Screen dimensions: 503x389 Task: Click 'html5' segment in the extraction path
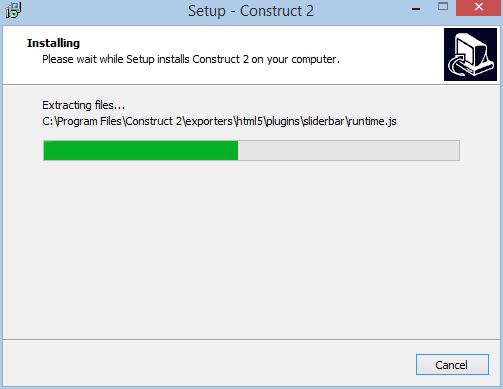(250, 121)
